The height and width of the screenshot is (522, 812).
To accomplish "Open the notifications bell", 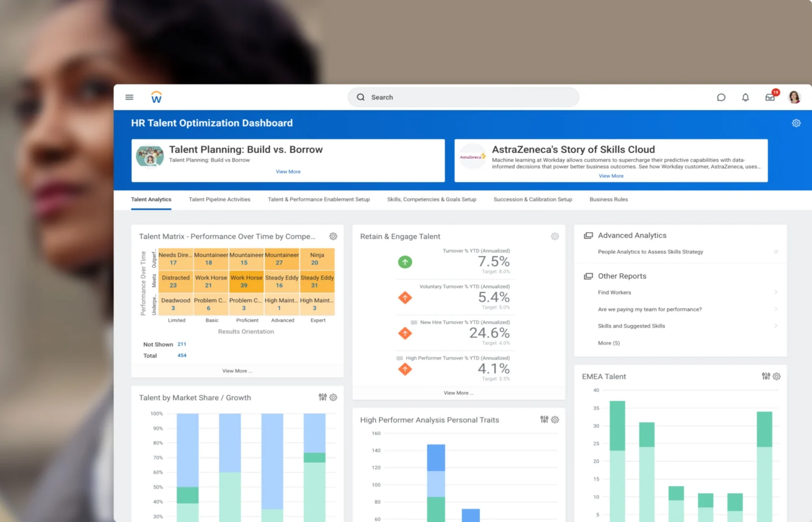I will (745, 98).
